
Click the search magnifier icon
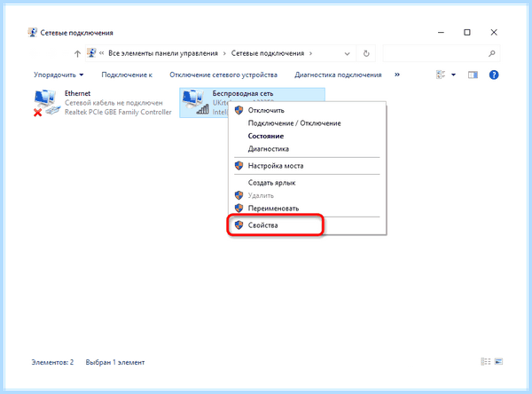(491, 53)
